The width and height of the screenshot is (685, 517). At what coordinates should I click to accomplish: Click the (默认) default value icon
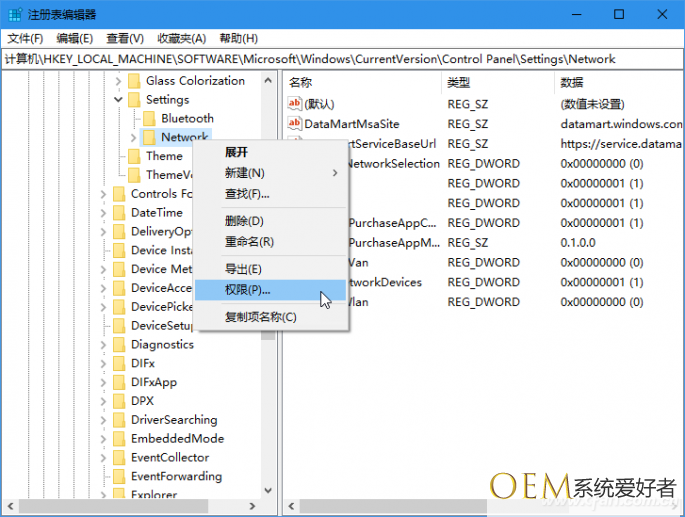pos(294,104)
